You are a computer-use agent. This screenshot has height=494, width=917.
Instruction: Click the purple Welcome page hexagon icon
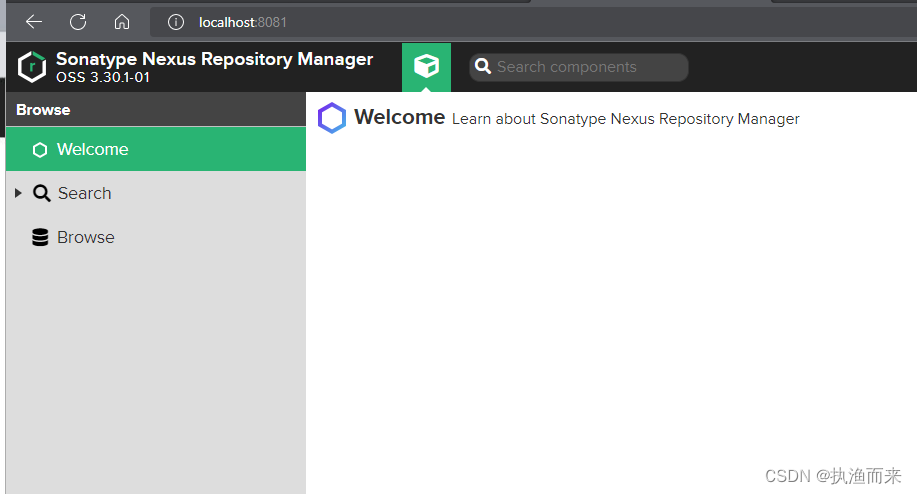pyautogui.click(x=332, y=118)
